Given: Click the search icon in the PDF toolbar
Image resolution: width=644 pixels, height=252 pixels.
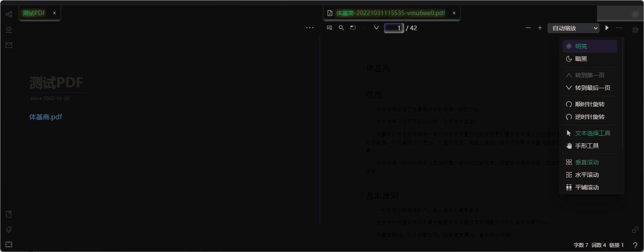Looking at the screenshot, I should coord(341,28).
